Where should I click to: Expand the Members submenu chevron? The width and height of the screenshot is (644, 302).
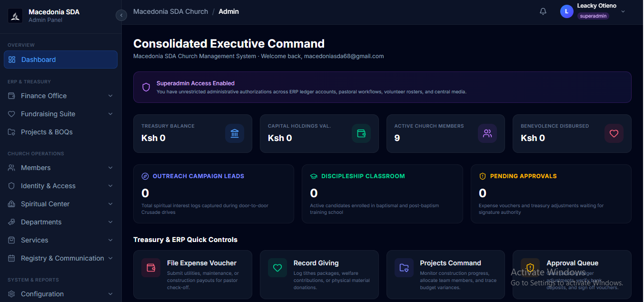[x=110, y=168]
